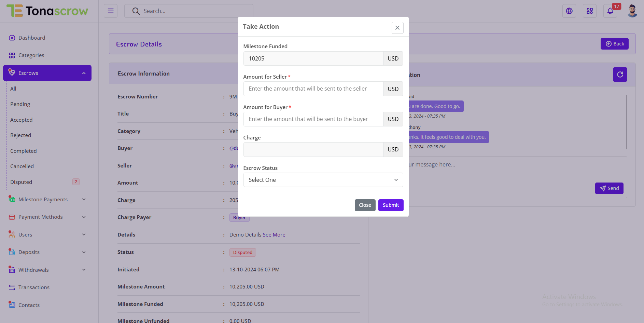644x323 pixels.
Task: Open the language globe icon
Action: 569,11
